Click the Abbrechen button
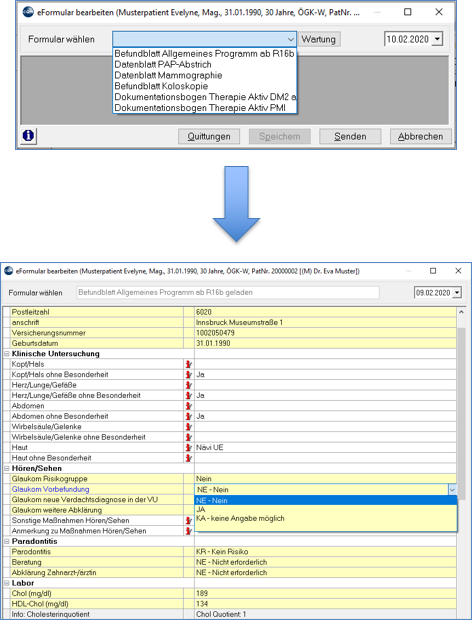 pyautogui.click(x=421, y=136)
